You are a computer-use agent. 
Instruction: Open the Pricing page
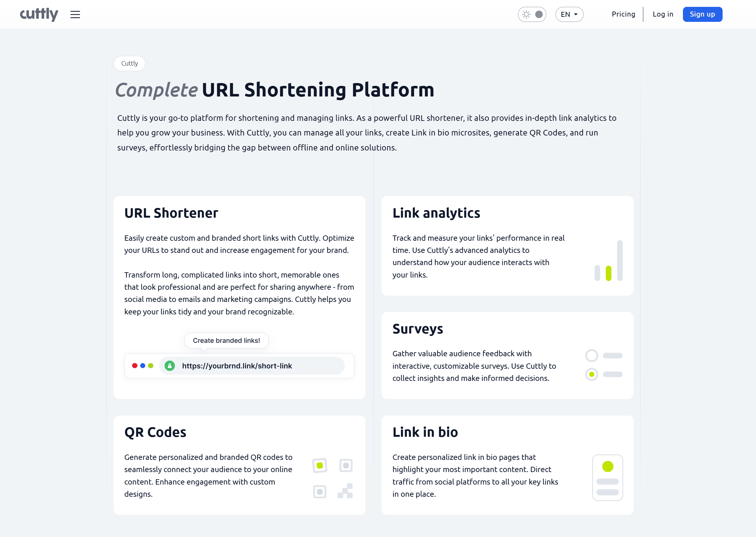(623, 14)
